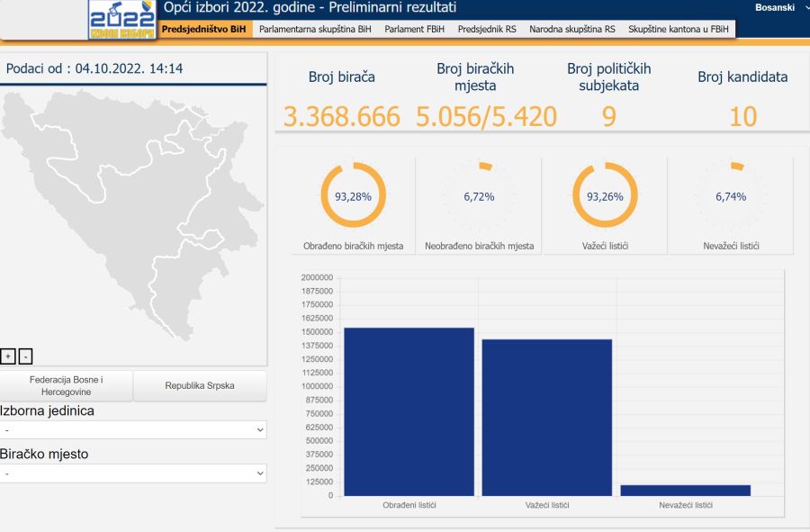The image size is (810, 532).
Task: Click the Nevažeći listići bar in chart
Action: pyautogui.click(x=685, y=490)
